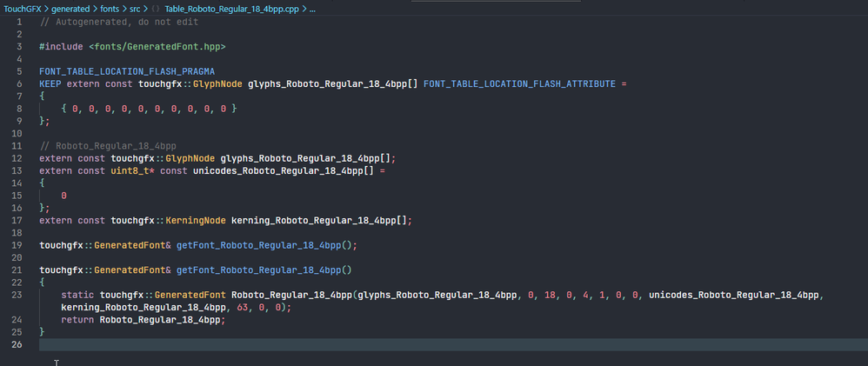Click the static keyword on line 23
Viewport: 868px width, 366px height.
coord(77,295)
